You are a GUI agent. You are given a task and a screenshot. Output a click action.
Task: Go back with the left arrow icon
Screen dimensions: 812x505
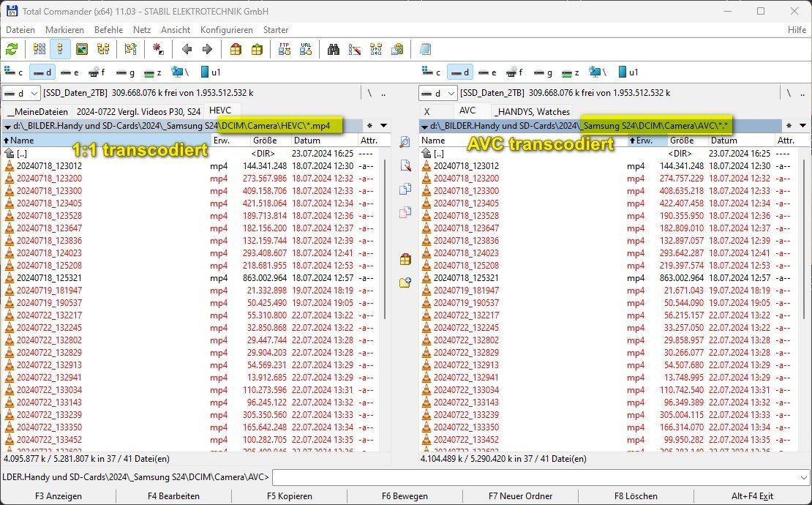click(x=187, y=50)
